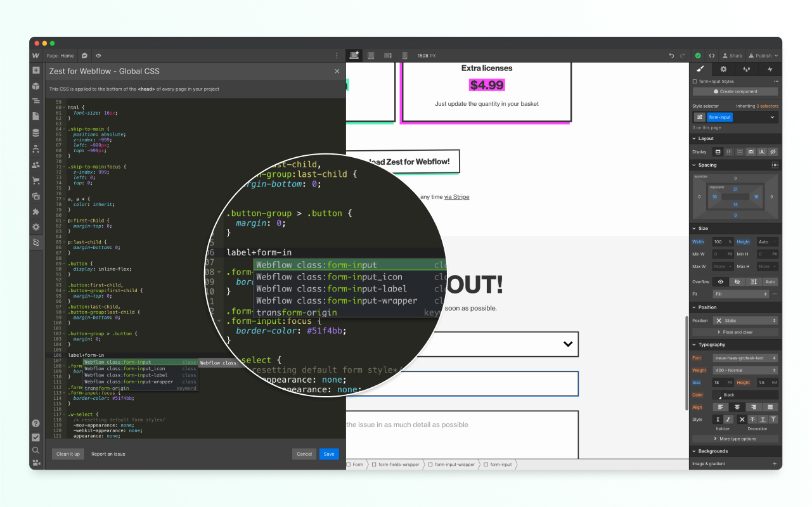Screen dimensions: 812x507
Task: Open the Users panel
Action: click(x=36, y=165)
